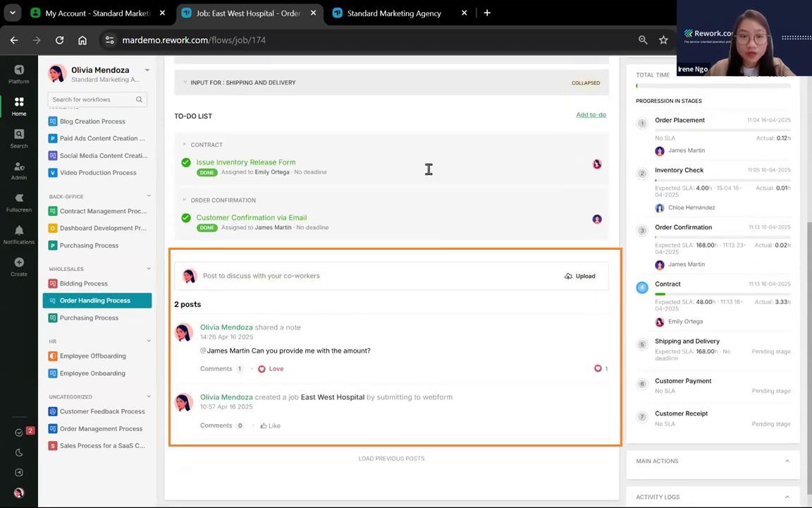Collapse the HR section
Viewport: 812px width, 508px height.
pos(149,341)
